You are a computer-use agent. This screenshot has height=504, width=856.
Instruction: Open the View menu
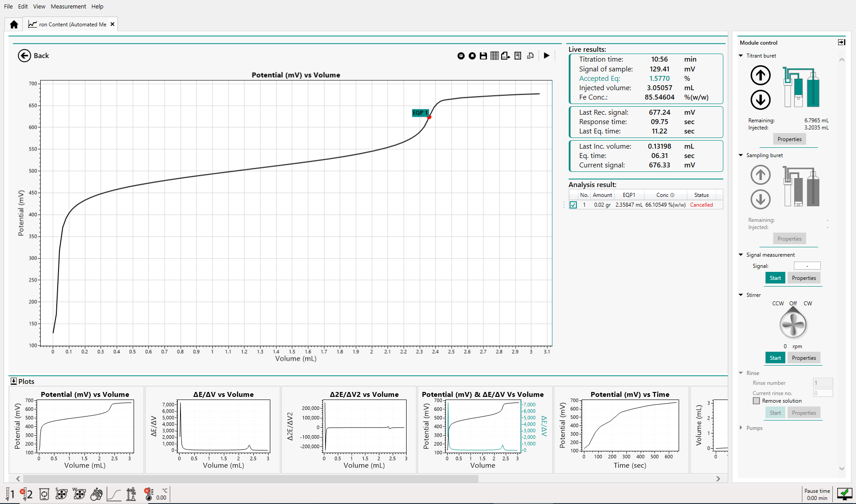[x=39, y=6]
